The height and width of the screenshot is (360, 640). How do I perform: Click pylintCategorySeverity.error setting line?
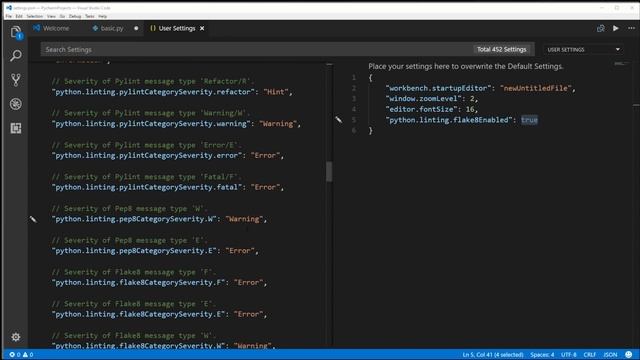click(167, 156)
